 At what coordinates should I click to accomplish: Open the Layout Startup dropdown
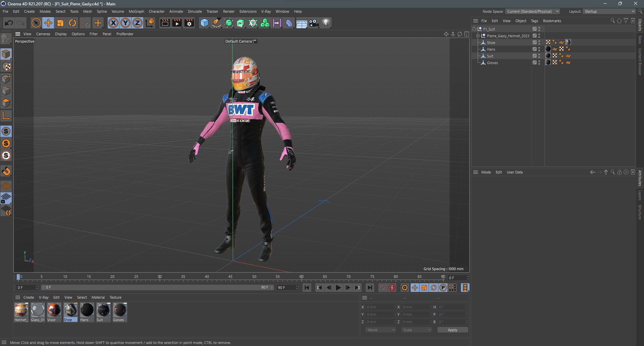click(609, 11)
